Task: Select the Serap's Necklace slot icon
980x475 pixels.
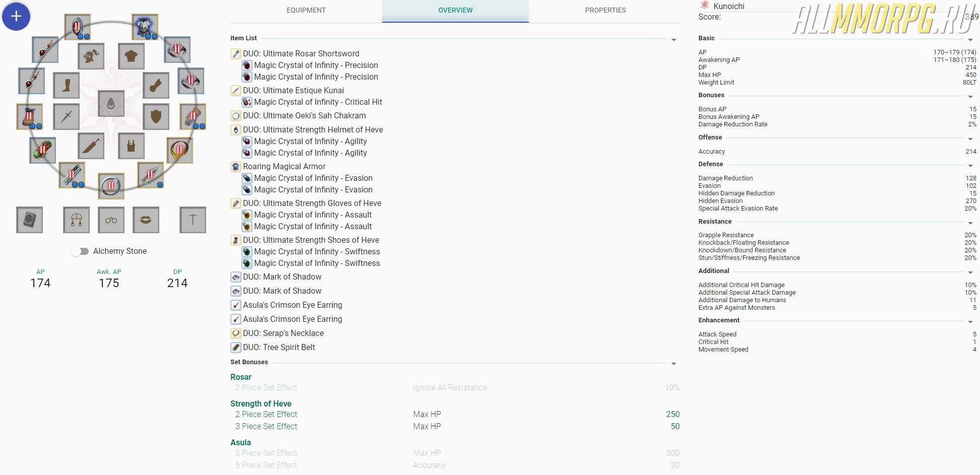Action: pyautogui.click(x=179, y=150)
